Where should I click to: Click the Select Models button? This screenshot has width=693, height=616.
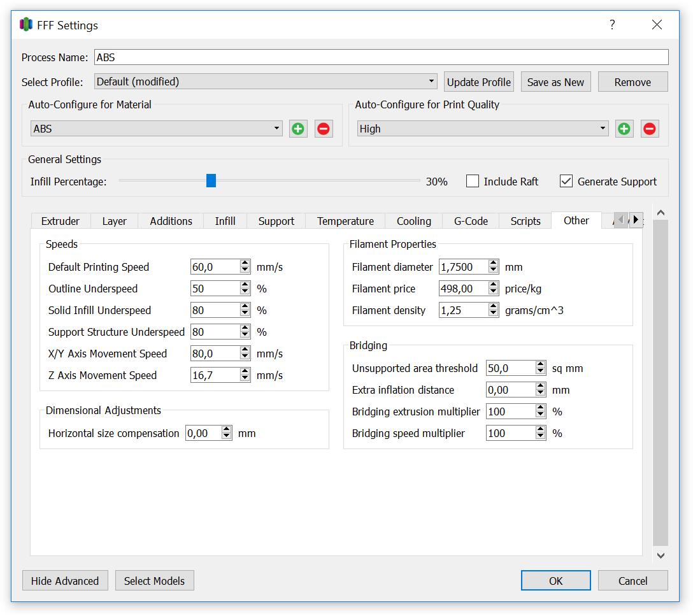tap(154, 581)
